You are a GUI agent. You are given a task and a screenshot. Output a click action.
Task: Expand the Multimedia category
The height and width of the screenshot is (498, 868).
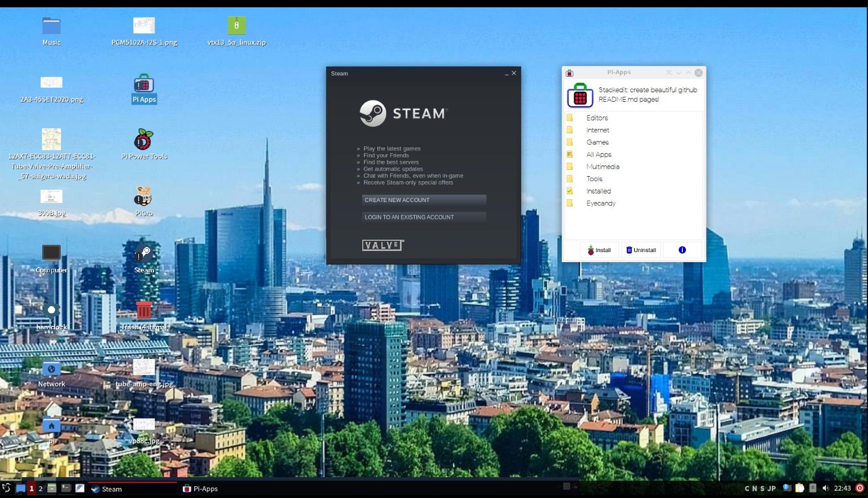602,167
